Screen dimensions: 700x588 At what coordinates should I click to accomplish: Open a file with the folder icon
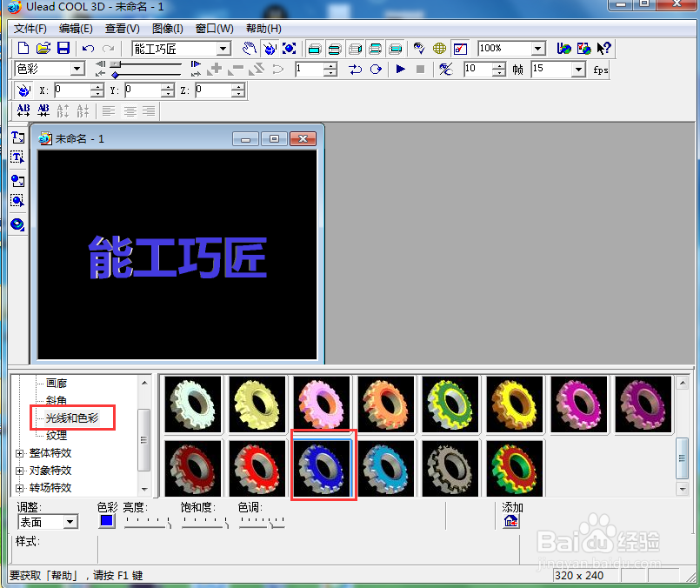pos(43,48)
